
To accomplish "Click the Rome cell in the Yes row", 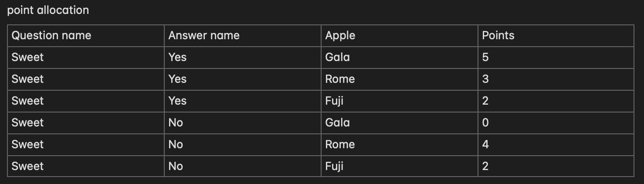I will [x=340, y=79].
